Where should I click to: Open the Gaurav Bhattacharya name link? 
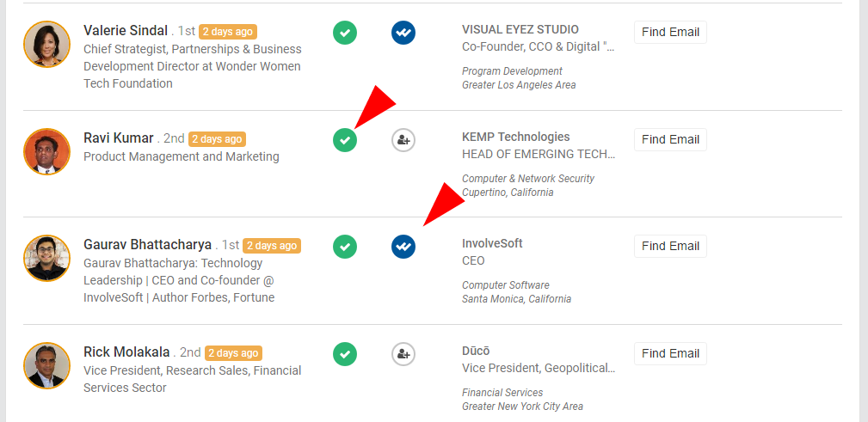tap(147, 244)
